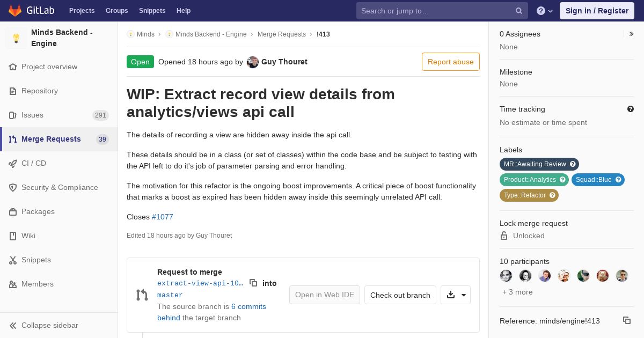
Task: Click the Time tracking help icon
Action: point(631,109)
